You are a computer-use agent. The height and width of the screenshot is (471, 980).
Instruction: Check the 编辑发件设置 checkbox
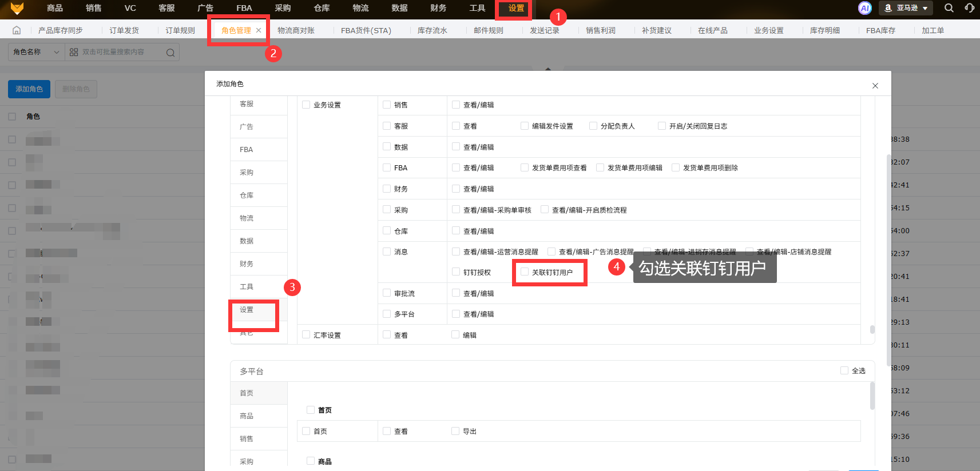click(x=525, y=126)
